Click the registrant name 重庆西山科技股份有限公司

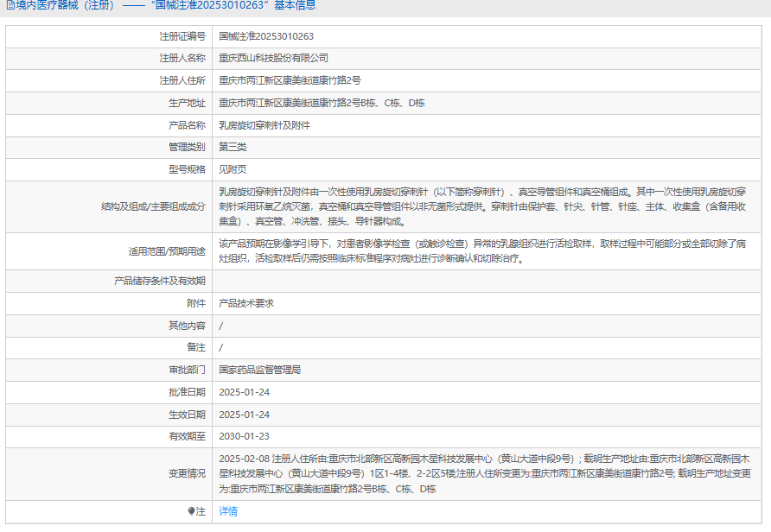point(273,58)
